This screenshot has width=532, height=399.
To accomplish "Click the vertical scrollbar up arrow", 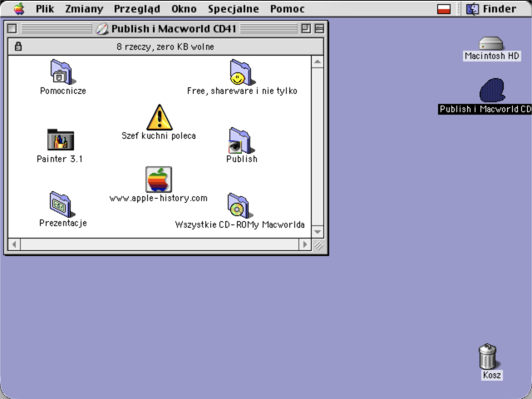I will pos(318,62).
